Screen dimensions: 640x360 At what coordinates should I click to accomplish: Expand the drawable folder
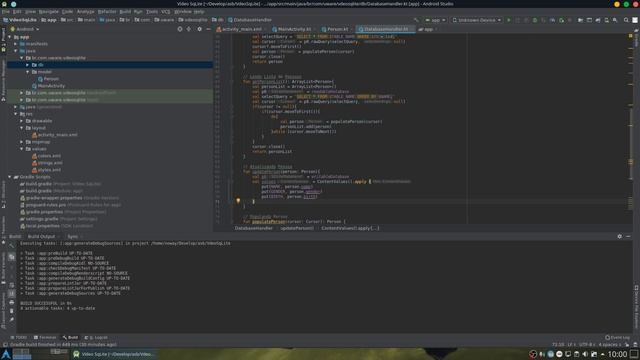pos(22,121)
